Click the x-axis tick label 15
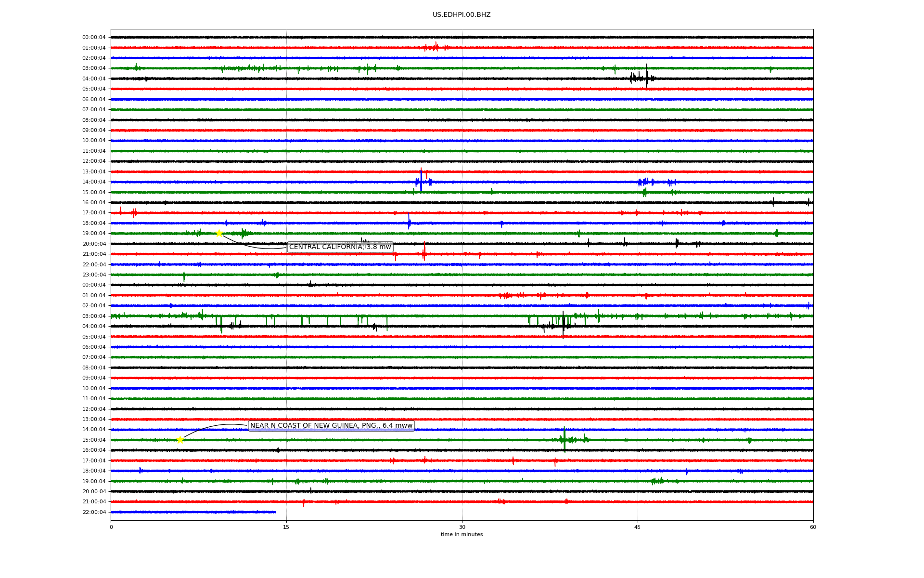 [286, 527]
